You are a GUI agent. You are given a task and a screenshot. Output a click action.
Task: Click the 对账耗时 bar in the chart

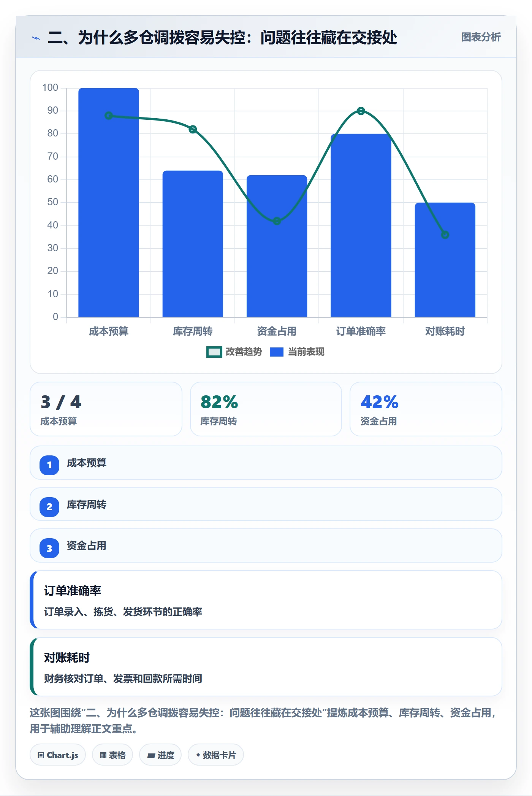point(445,260)
